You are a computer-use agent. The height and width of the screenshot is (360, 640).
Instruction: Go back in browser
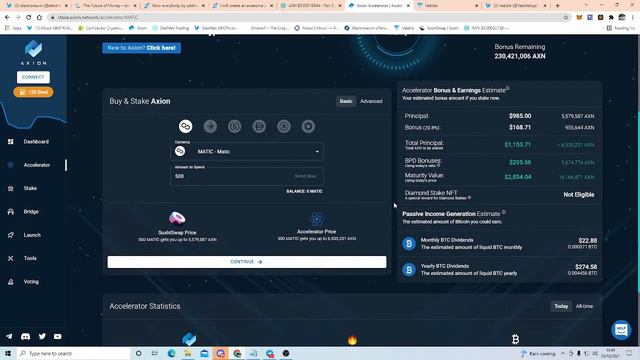(7, 18)
